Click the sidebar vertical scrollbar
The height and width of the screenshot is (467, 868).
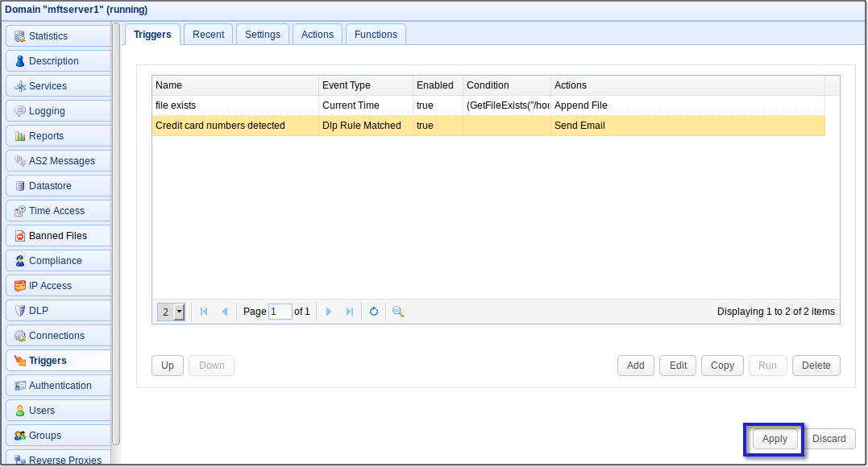[x=116, y=233]
